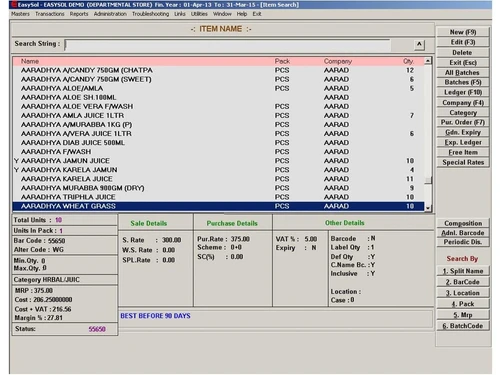
Task: Select highlighted AARADHYA WHEAT GRASS row
Action: pos(218,206)
